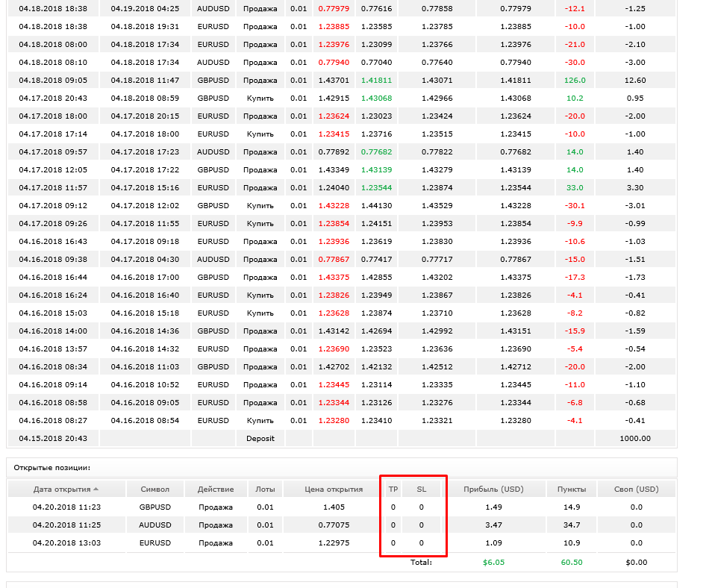Select profit value 3.47
The height and width of the screenshot is (588, 709).
click(x=493, y=525)
